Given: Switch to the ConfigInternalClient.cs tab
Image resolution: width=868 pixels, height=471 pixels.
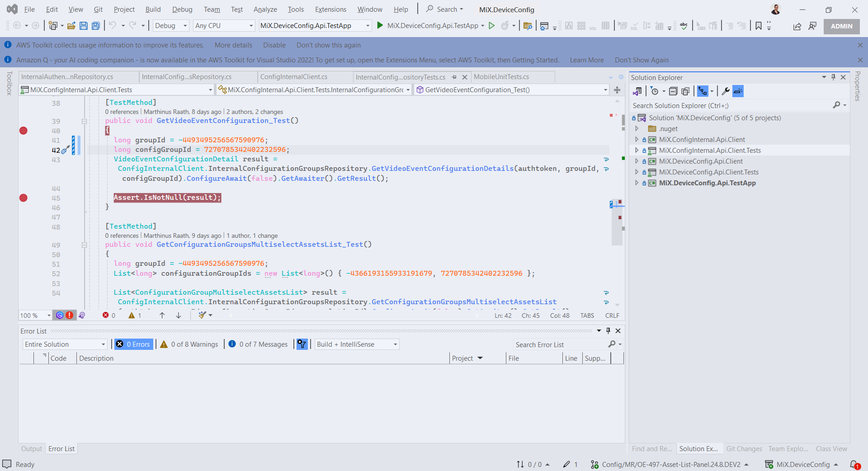Looking at the screenshot, I should click(294, 77).
